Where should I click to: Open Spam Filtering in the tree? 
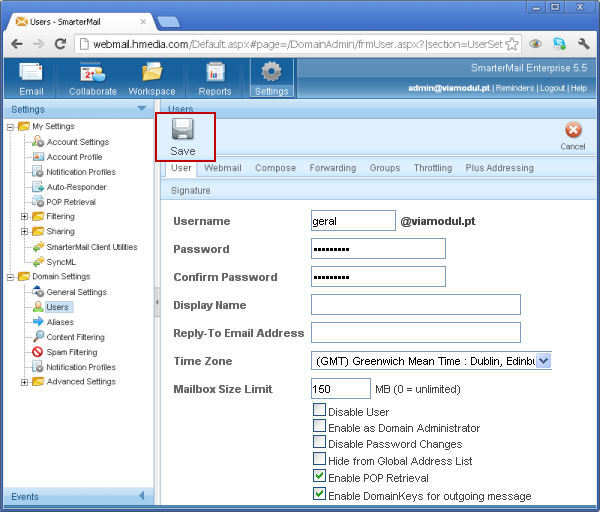72,352
